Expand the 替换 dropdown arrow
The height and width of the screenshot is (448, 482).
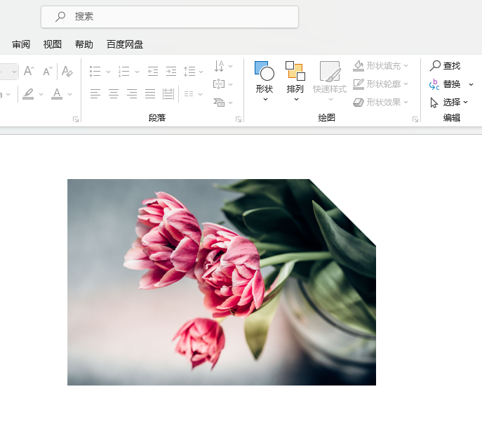click(x=471, y=84)
